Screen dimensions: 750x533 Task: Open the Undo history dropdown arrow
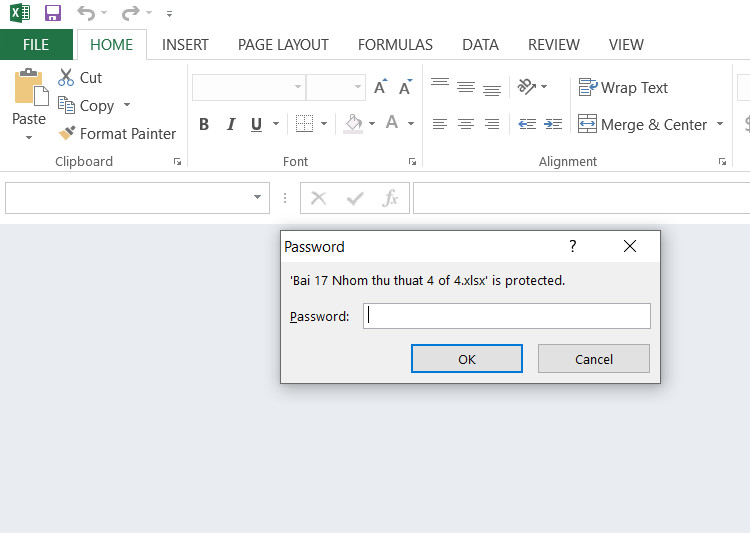104,13
